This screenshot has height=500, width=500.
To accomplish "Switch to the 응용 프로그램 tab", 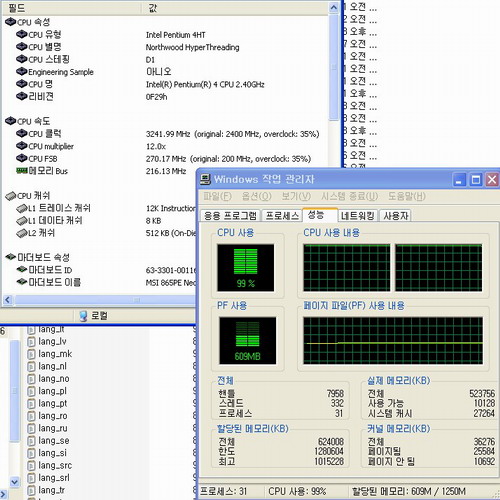I will point(230,216).
